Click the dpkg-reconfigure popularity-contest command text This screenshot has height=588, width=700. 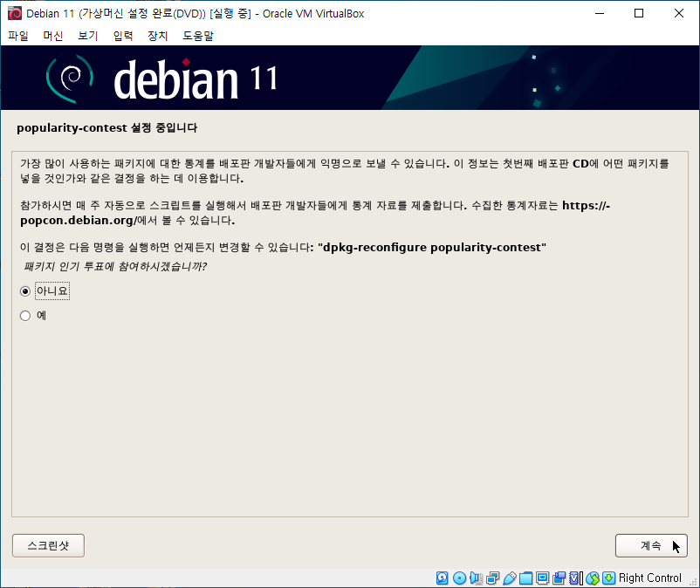pos(432,247)
